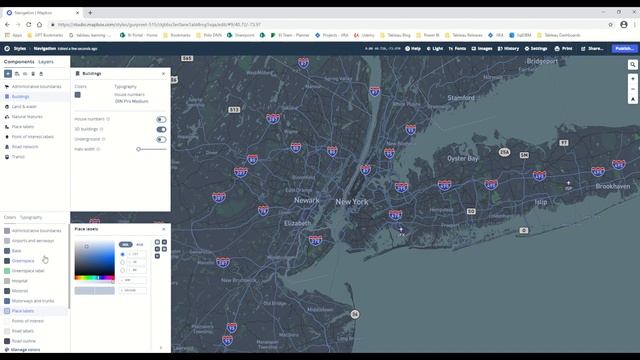The image size is (640, 360).
Task: Close the Place labels color panel
Action: tap(164, 229)
